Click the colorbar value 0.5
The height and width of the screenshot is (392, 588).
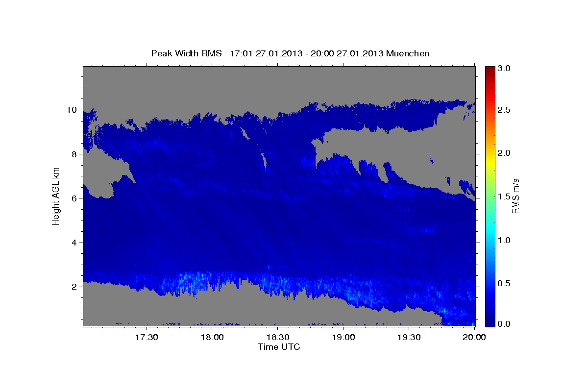[505, 284]
